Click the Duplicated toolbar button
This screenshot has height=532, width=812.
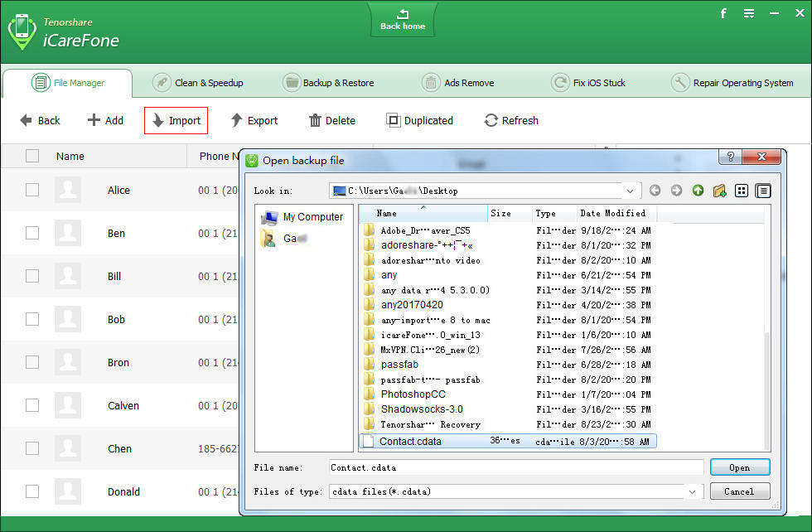click(419, 120)
